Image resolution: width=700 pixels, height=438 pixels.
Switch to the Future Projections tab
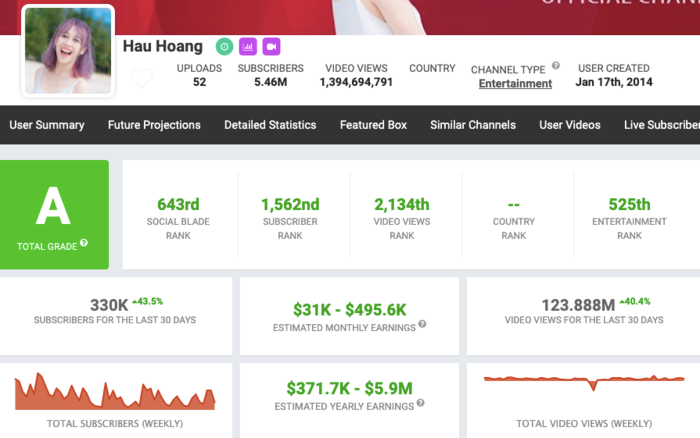[x=154, y=125]
